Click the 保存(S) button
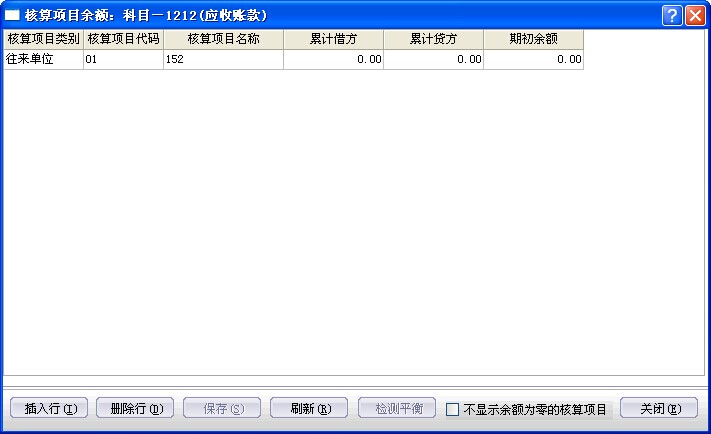Screen dimensions: 711x434 tap(222, 408)
